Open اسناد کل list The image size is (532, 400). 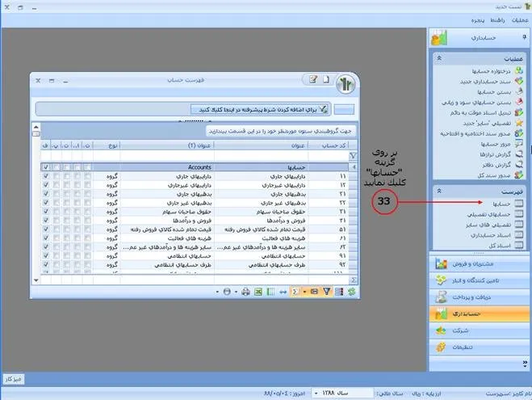500,246
